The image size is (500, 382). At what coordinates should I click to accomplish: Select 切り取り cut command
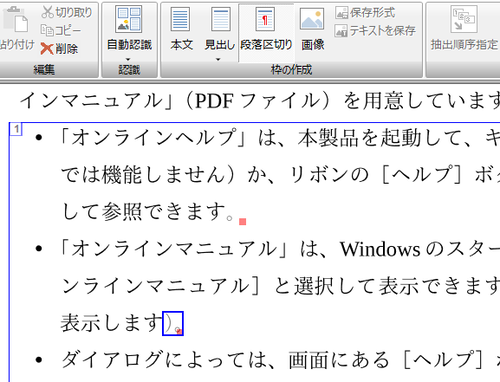point(66,12)
